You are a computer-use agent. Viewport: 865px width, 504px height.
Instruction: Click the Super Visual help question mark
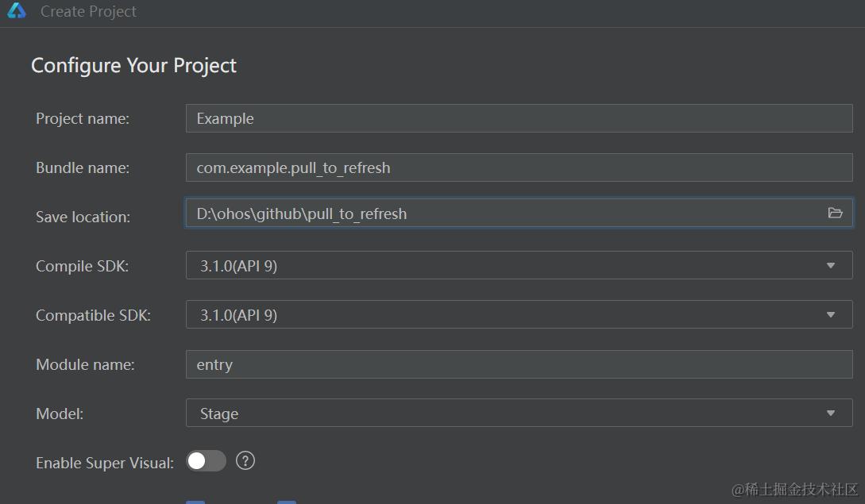click(x=245, y=461)
